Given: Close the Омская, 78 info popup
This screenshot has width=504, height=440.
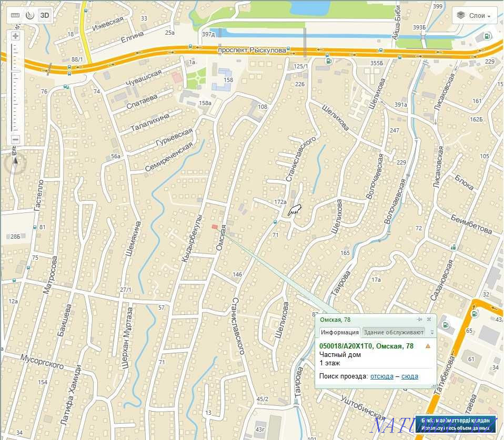Looking at the screenshot, I should click(x=429, y=320).
